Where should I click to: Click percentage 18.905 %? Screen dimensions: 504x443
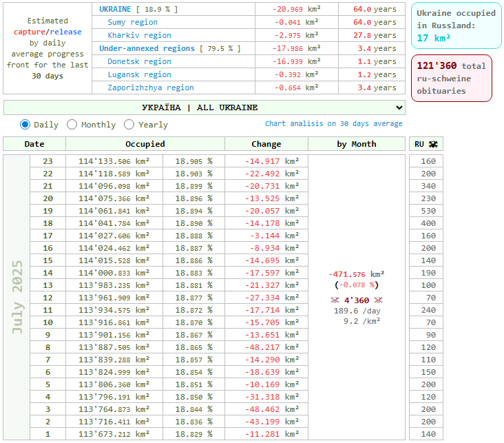coord(193,161)
